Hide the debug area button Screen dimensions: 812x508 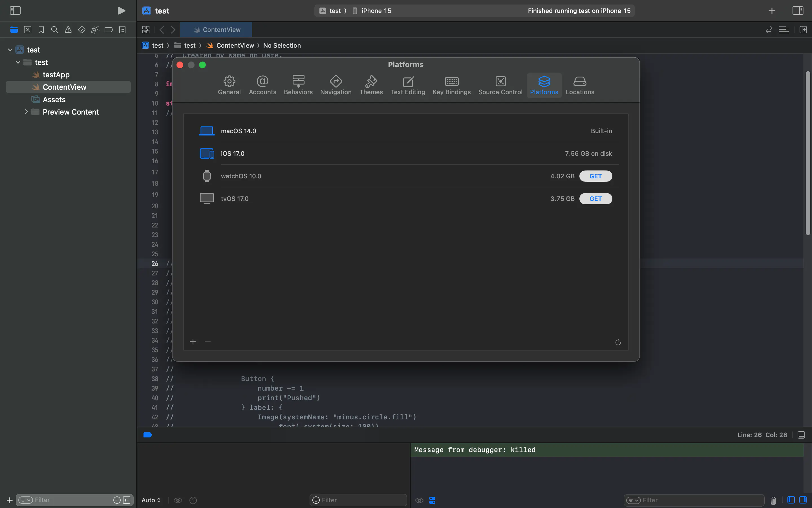(801, 435)
